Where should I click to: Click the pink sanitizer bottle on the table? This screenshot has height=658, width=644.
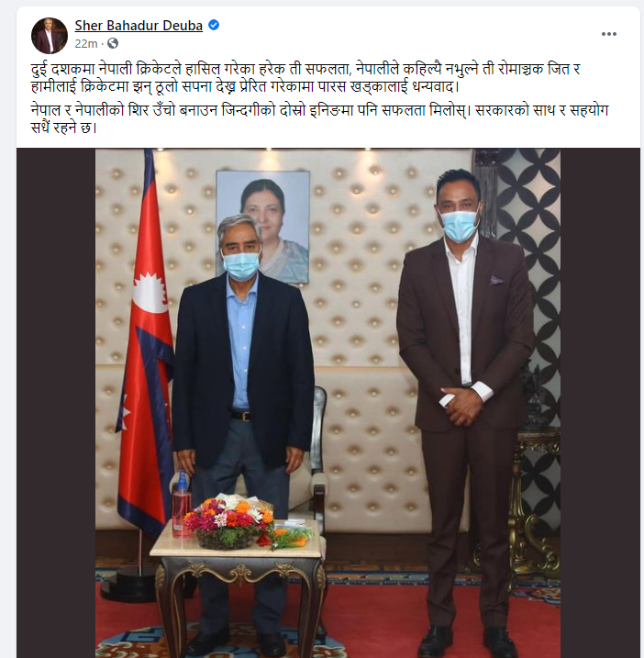click(182, 505)
